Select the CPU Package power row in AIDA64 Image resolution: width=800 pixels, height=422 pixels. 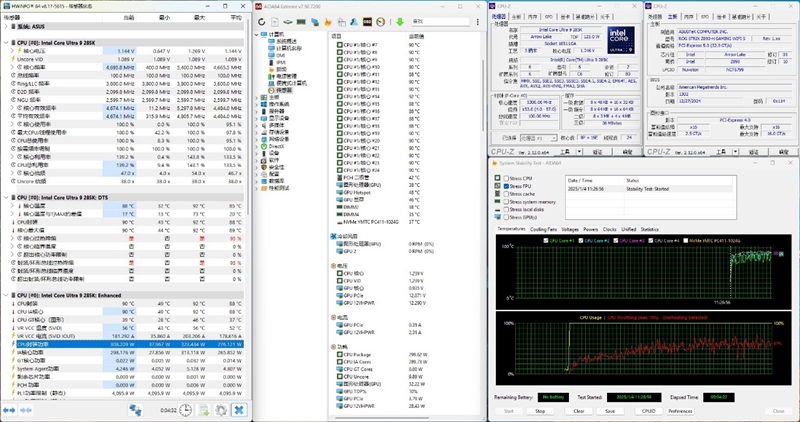pyautogui.click(x=385, y=354)
